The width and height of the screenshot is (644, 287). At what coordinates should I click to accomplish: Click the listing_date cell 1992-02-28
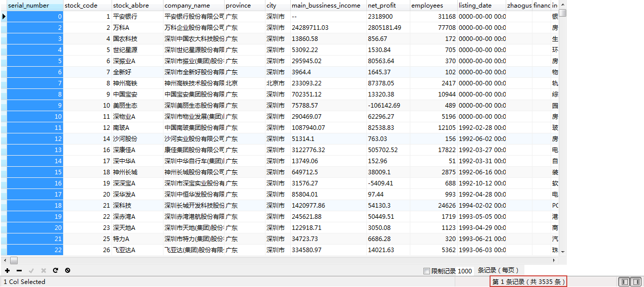click(x=481, y=128)
